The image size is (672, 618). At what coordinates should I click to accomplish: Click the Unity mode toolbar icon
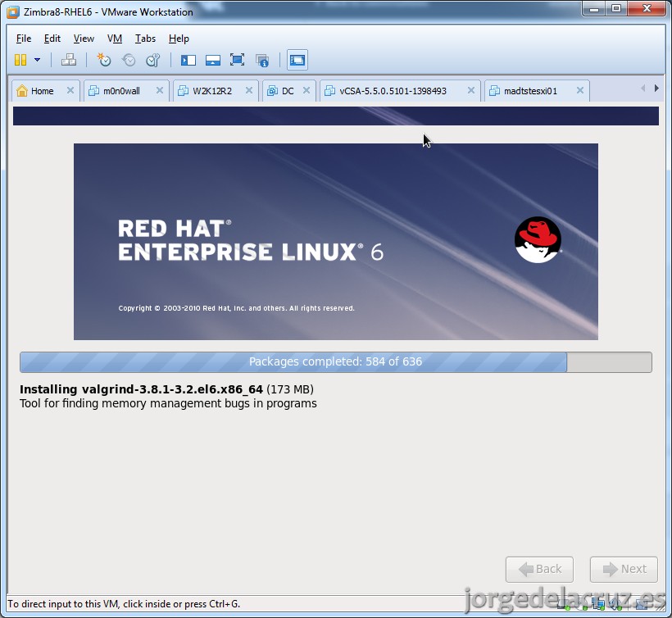pos(262,60)
